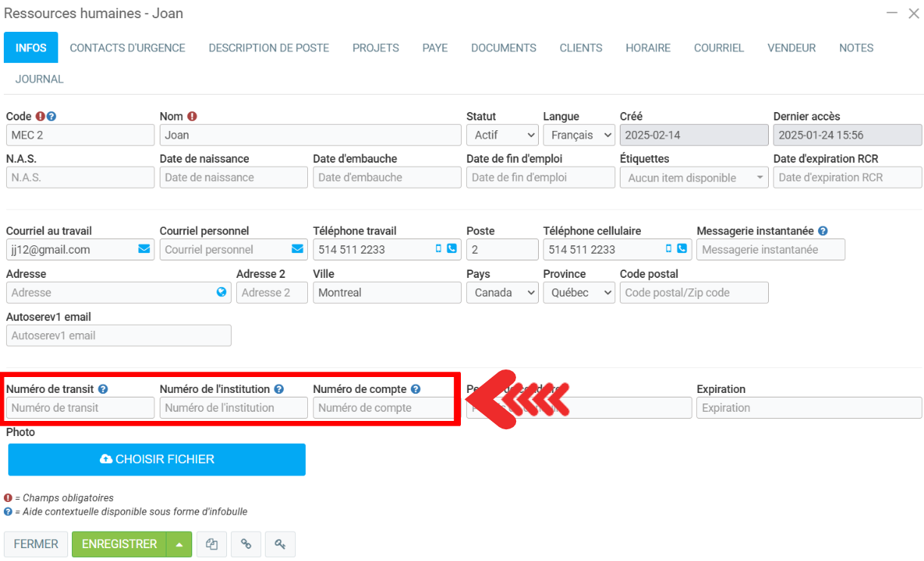Click envelope icon in Courriel personnel field
The width and height of the screenshot is (924, 561).
pos(297,249)
